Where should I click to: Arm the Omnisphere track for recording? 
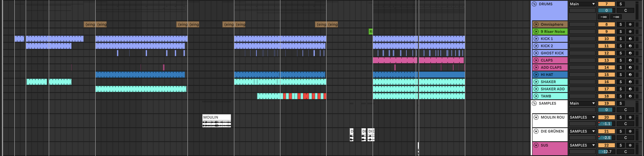(630, 24)
